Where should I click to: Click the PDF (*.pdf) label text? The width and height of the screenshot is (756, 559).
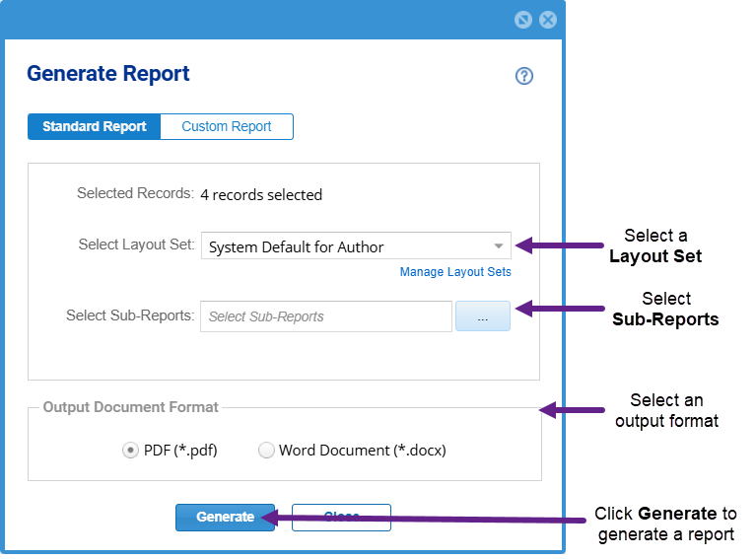pos(180,451)
